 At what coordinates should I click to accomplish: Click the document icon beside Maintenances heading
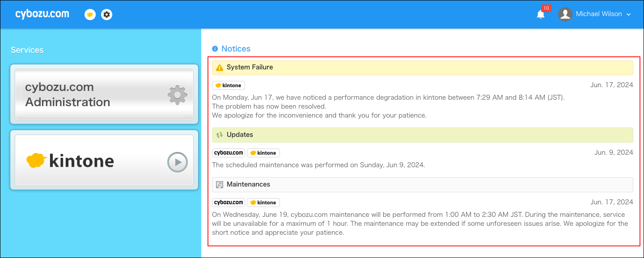coord(219,184)
